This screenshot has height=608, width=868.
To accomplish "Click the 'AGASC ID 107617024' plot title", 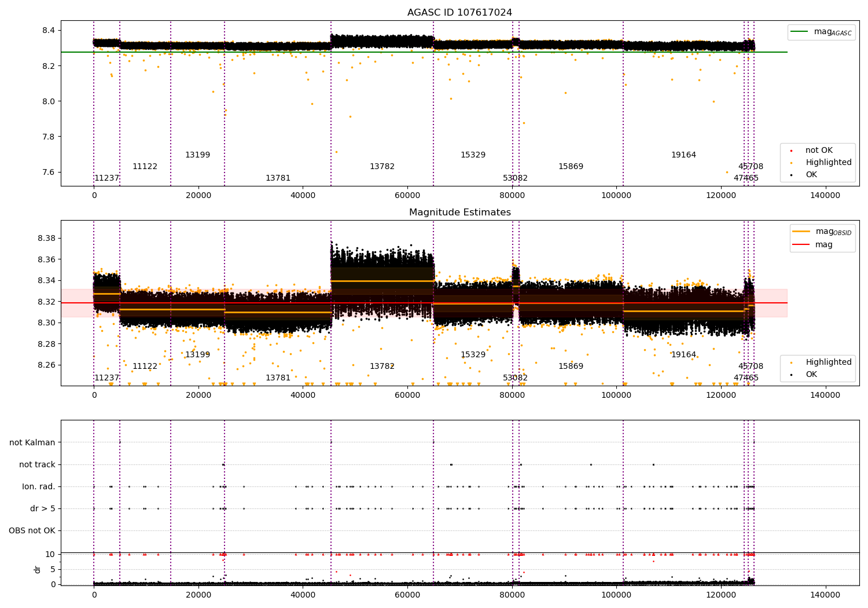I will 459,13.
